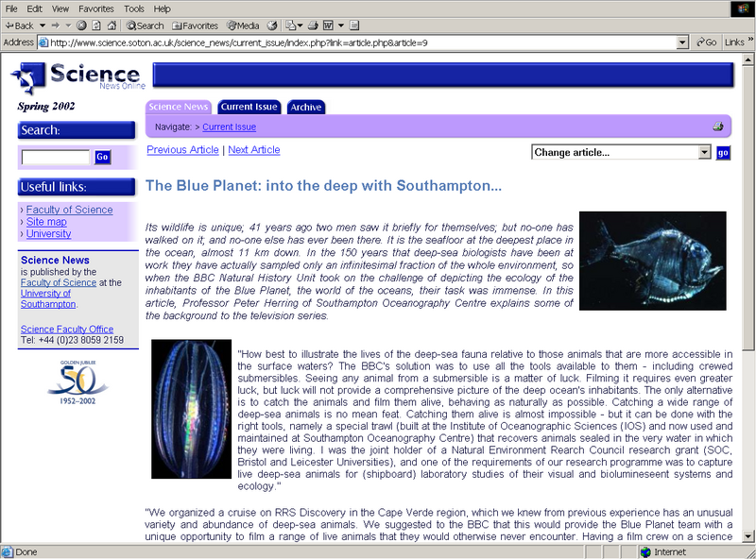Open the Faculty of Science useful link
The image size is (756, 559).
pos(69,210)
